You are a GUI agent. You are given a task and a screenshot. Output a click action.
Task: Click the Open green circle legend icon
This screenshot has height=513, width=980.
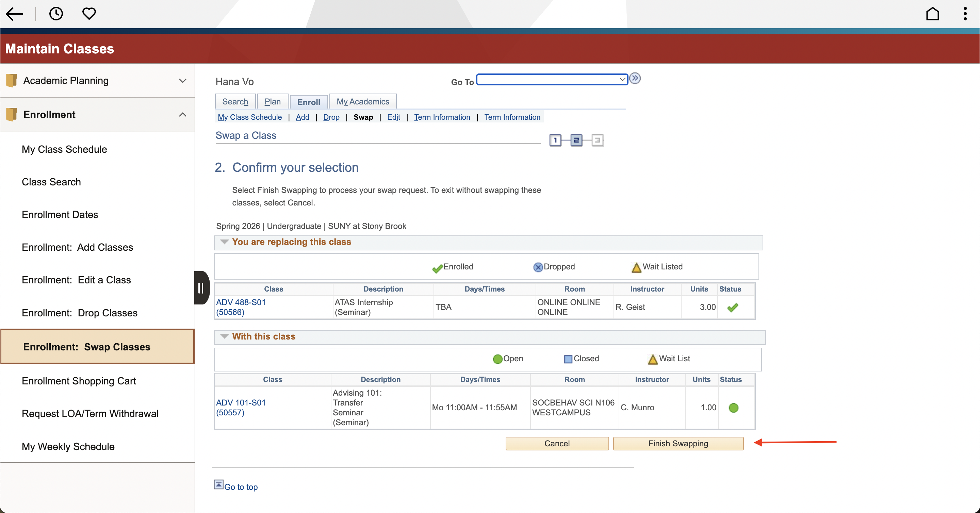pos(497,359)
